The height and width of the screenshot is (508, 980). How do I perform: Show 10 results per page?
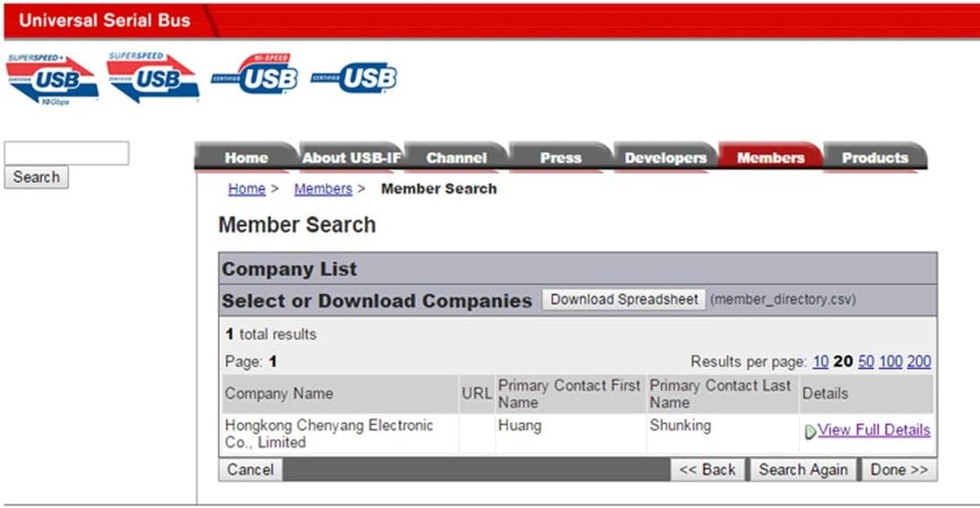point(820,361)
